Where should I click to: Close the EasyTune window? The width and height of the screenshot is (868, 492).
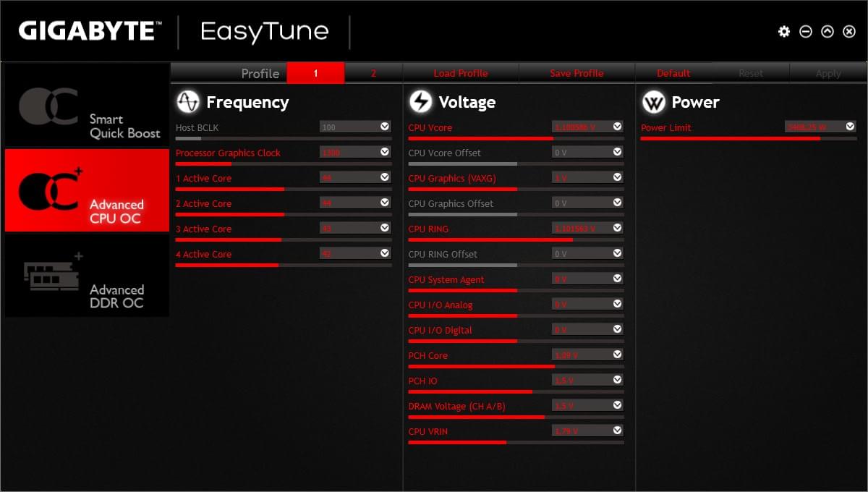[849, 32]
